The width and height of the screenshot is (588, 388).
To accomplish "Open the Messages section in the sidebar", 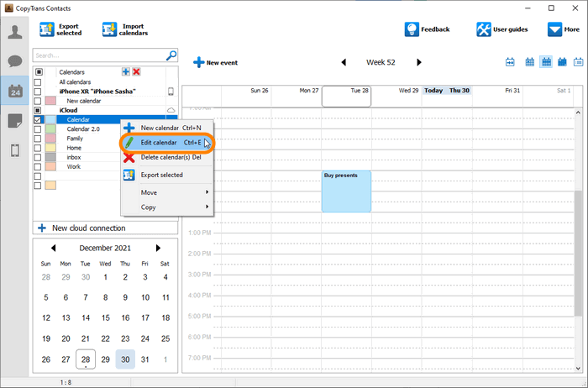I will pos(15,60).
